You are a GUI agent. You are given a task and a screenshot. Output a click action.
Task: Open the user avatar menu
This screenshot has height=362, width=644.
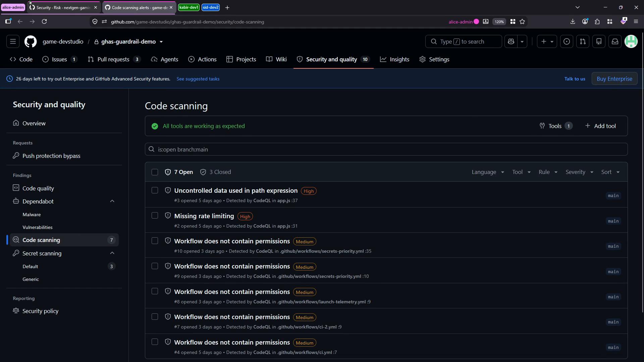coord(631,42)
